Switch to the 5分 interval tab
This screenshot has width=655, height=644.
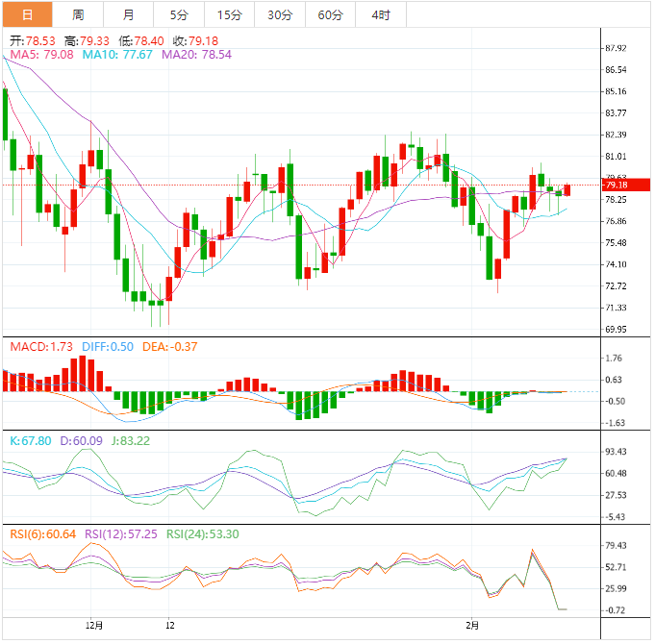179,14
